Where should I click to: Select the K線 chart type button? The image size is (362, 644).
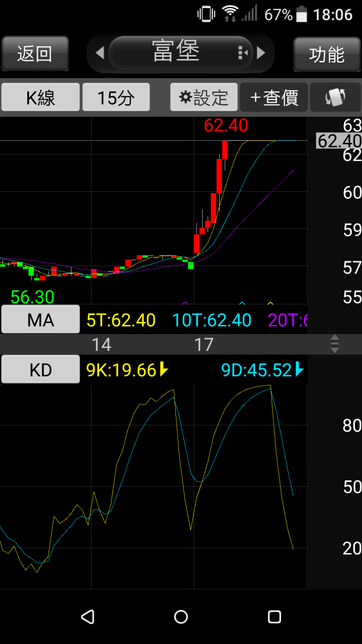41,97
